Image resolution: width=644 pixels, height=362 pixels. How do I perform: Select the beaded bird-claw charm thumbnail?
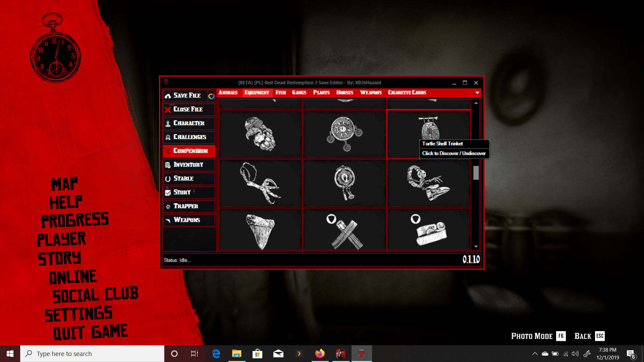coord(429,183)
